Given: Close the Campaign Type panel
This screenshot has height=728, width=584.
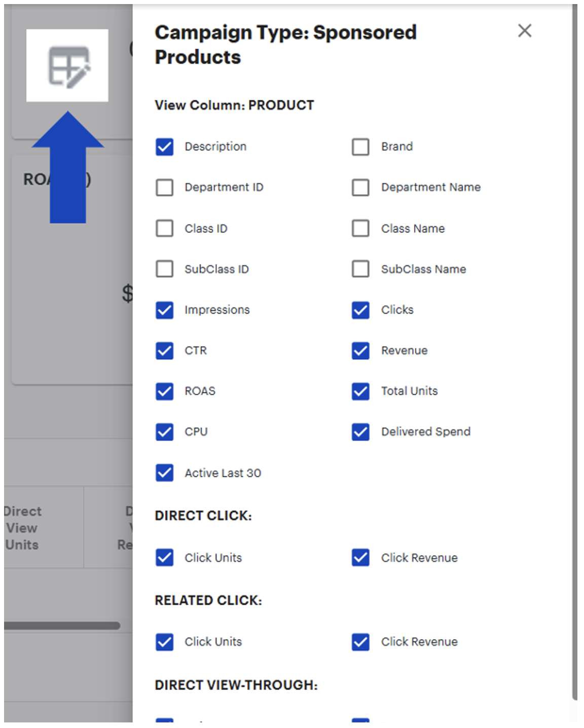Looking at the screenshot, I should pos(524,31).
